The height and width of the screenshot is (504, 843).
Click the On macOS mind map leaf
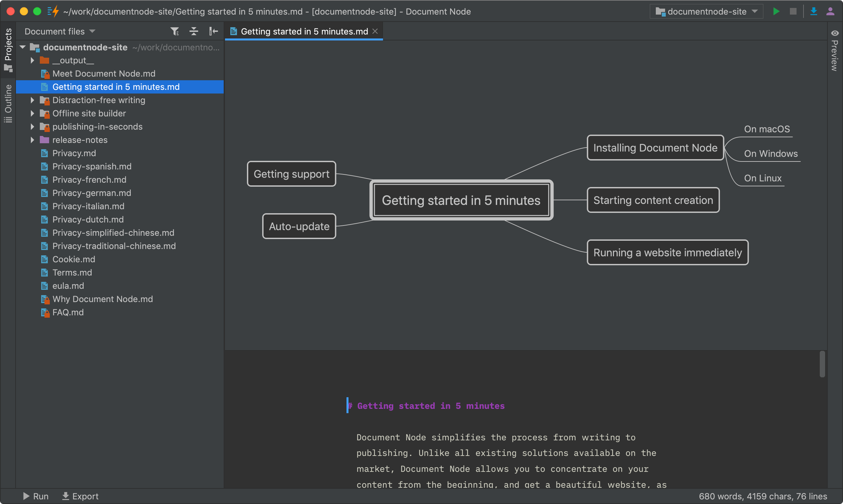pyautogui.click(x=767, y=129)
